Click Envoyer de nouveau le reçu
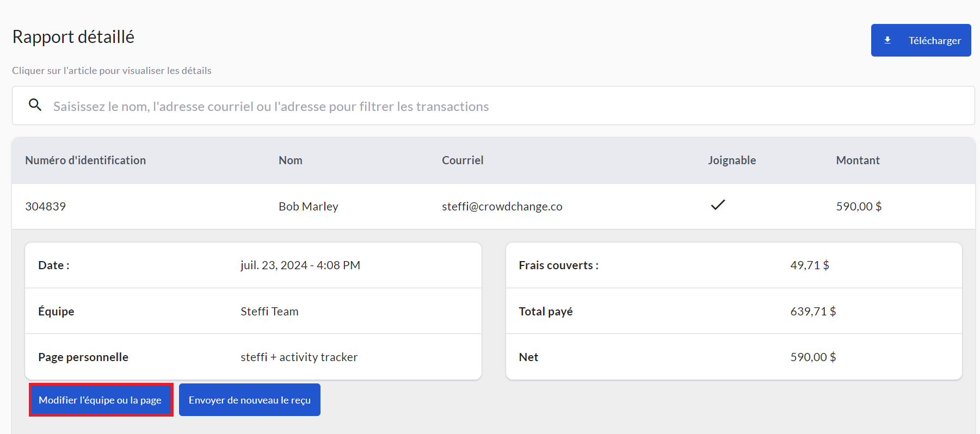Screen dimensions: 980x434 [x=249, y=400]
